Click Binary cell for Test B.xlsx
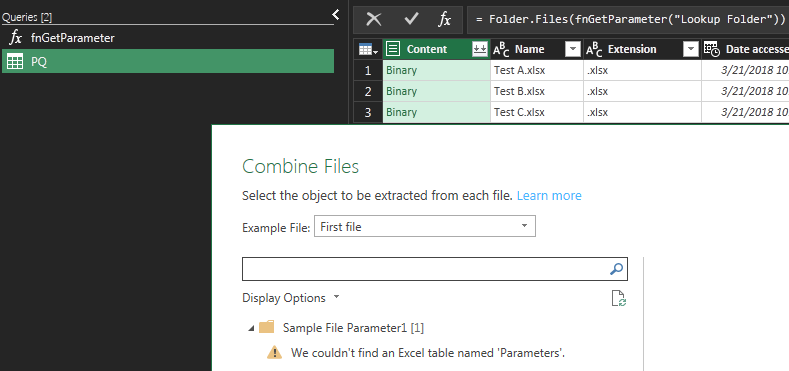The image size is (789, 371). point(437,92)
